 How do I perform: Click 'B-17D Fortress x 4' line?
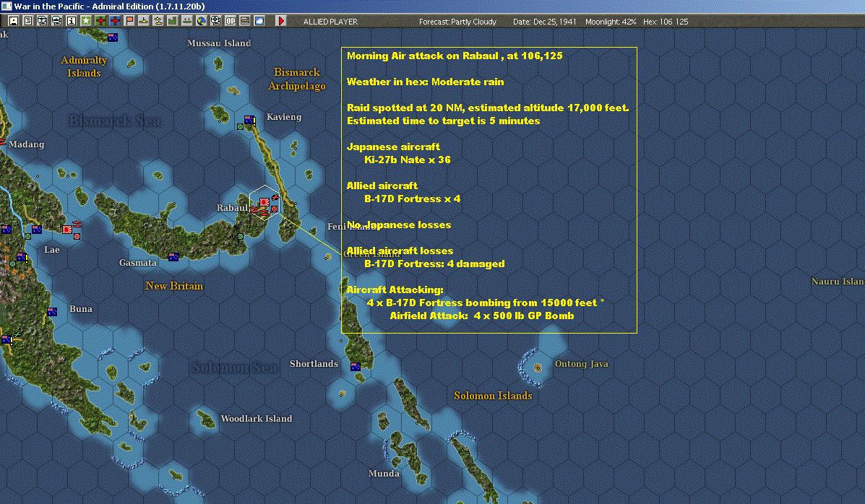pyautogui.click(x=412, y=199)
